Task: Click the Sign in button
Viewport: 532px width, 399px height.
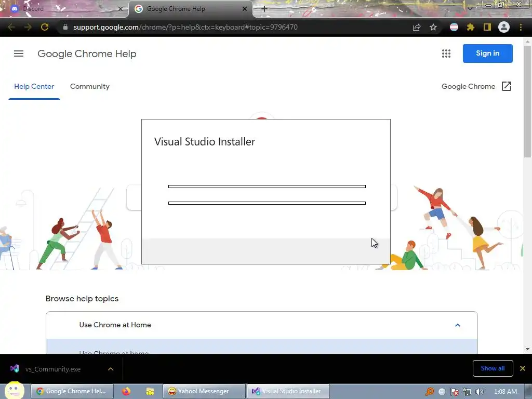Action: [487, 54]
